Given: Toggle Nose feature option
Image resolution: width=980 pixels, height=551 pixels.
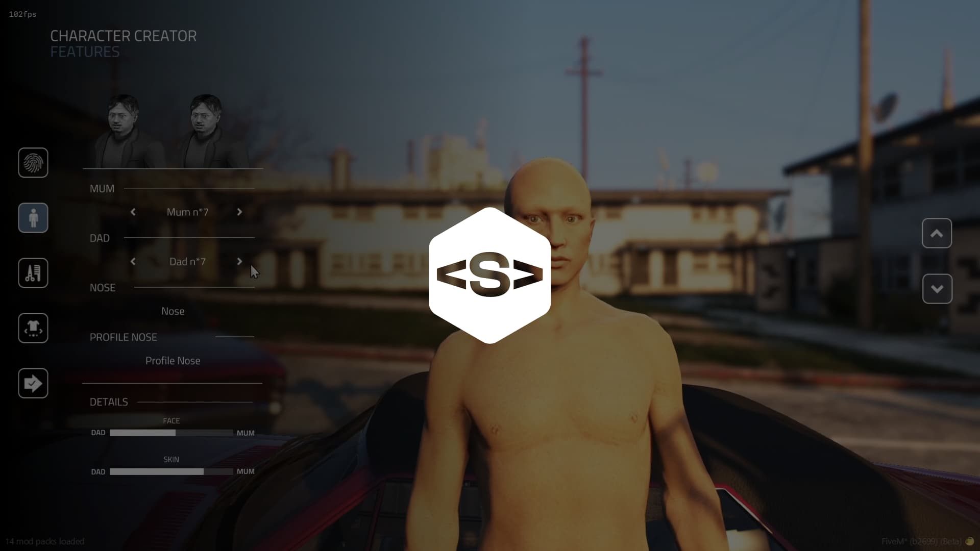Looking at the screenshot, I should tap(173, 310).
